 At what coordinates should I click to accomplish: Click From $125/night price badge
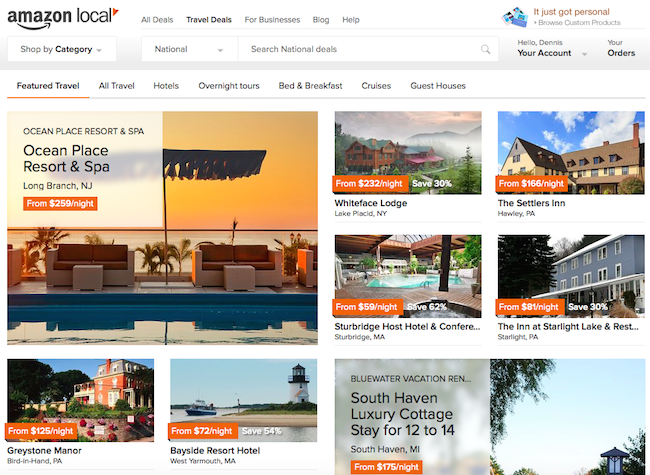pos(41,431)
